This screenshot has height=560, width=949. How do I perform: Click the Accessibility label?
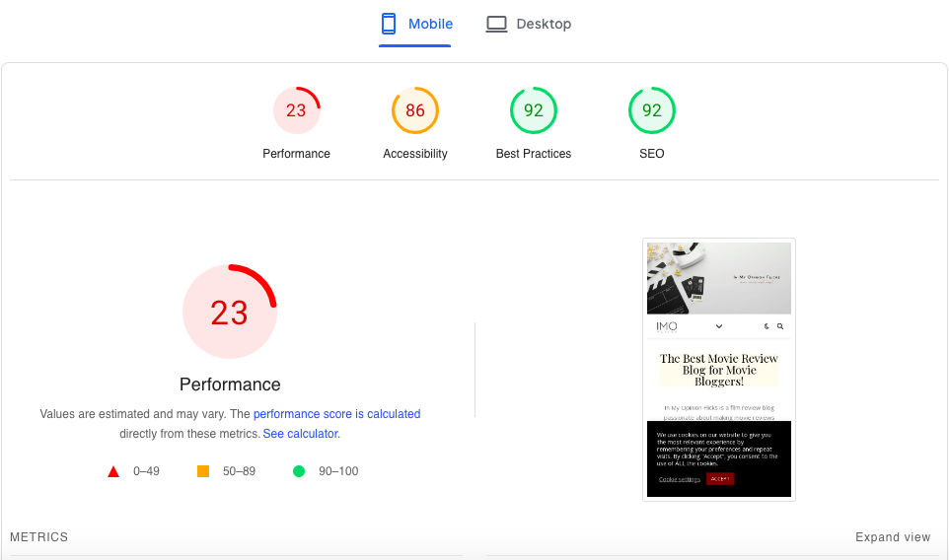click(x=414, y=154)
